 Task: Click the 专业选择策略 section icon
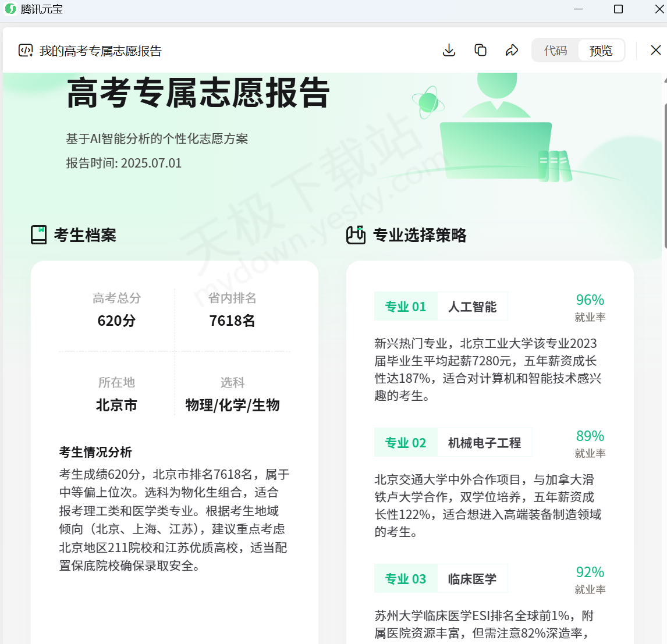click(356, 235)
